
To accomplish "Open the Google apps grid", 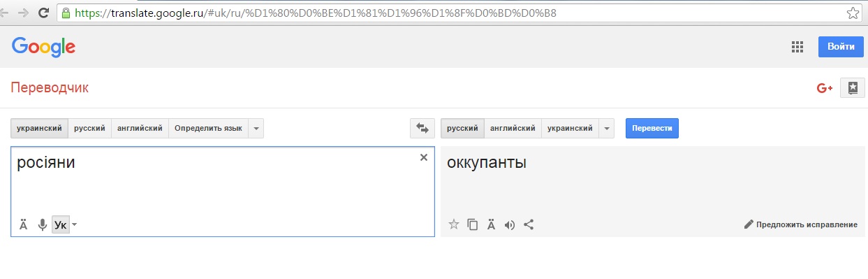I will coord(797,47).
